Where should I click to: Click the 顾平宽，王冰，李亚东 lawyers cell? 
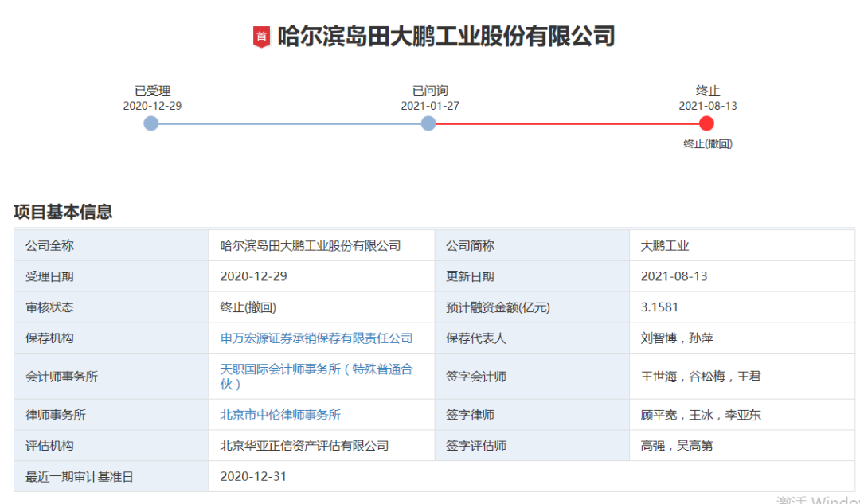click(x=742, y=415)
